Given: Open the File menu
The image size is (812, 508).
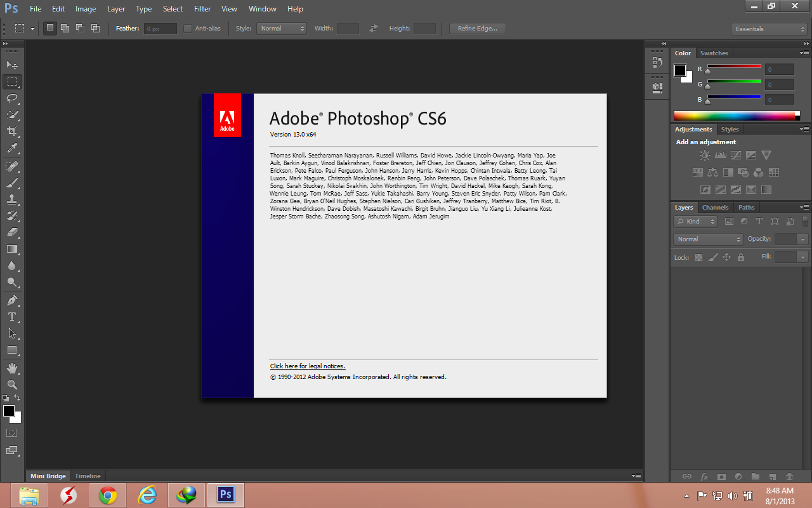Looking at the screenshot, I should point(36,9).
